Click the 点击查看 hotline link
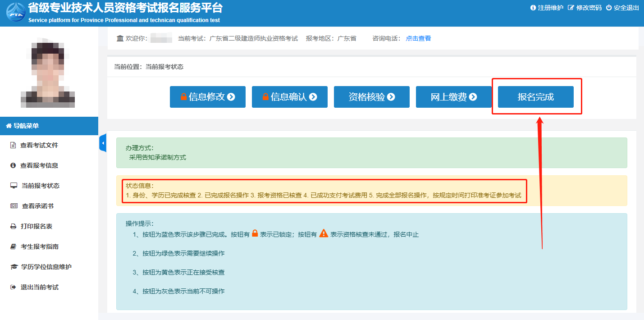The height and width of the screenshot is (320, 644). 418,38
